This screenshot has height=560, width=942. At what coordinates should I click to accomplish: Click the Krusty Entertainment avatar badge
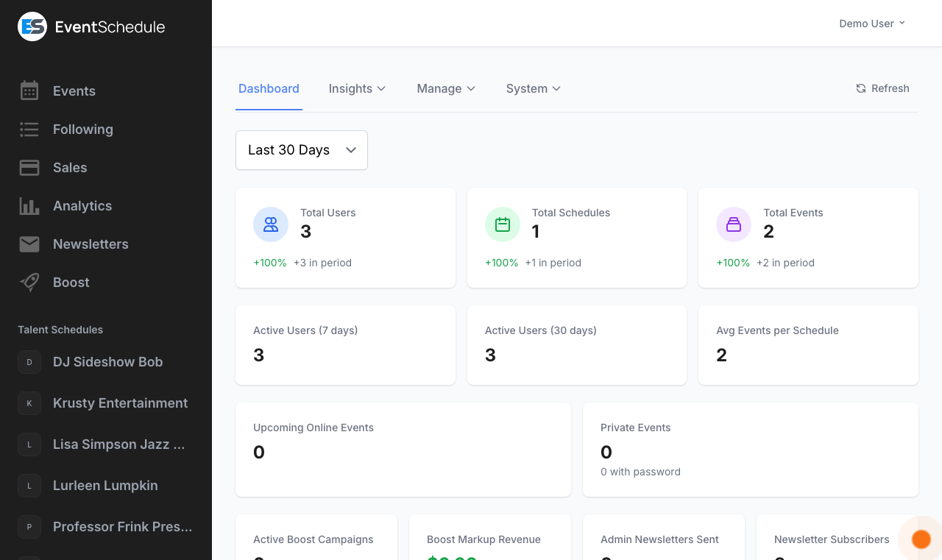(29, 403)
